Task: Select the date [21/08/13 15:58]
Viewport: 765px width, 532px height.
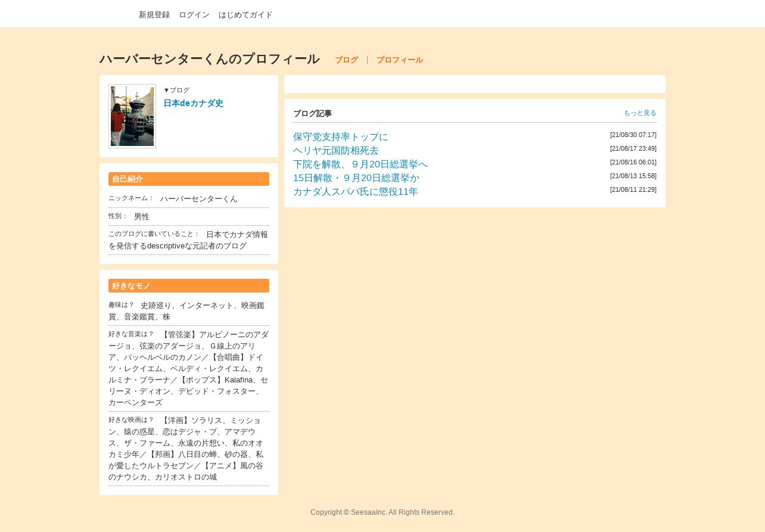Action: (x=633, y=176)
